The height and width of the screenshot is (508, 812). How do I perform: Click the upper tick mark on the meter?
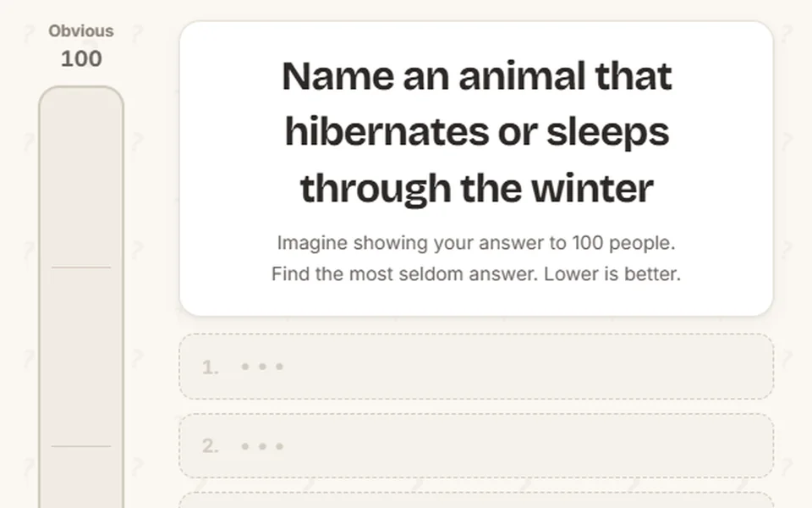point(81,268)
